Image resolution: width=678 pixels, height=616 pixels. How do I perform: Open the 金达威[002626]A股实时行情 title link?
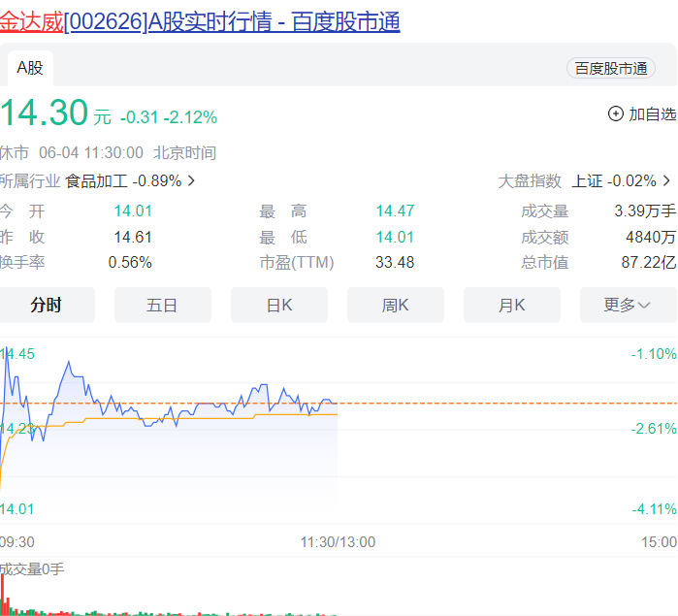tap(200, 21)
